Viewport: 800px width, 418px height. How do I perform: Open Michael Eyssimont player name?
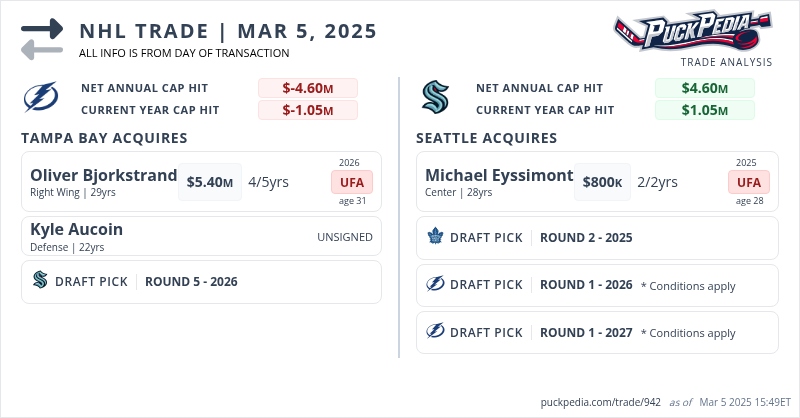(x=499, y=175)
